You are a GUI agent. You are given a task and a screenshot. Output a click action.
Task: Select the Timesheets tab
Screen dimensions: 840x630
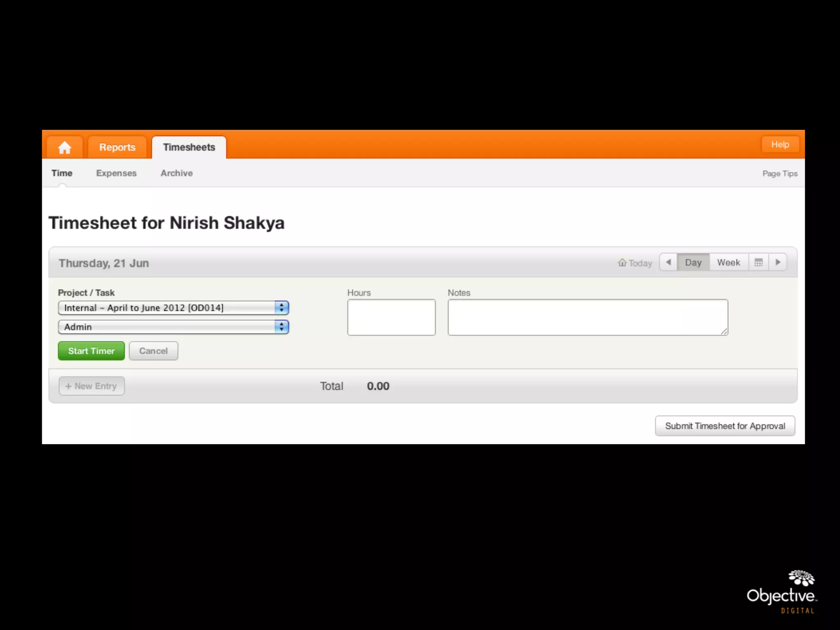(x=189, y=147)
